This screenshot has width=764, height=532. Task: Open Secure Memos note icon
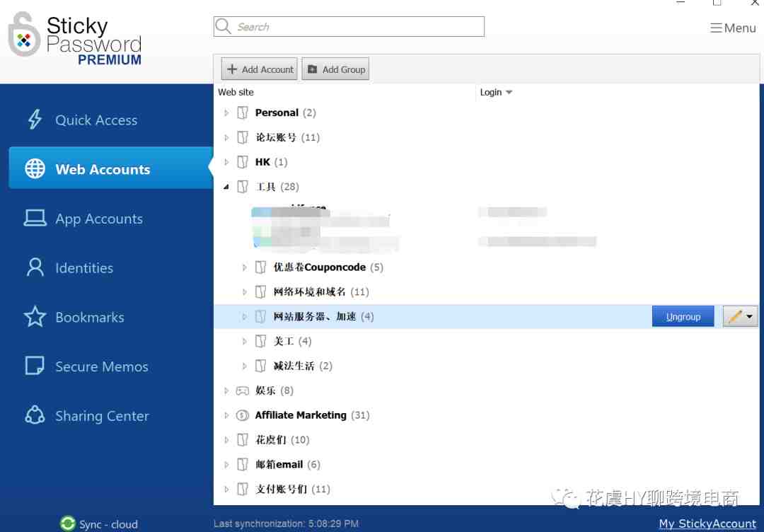(35, 365)
